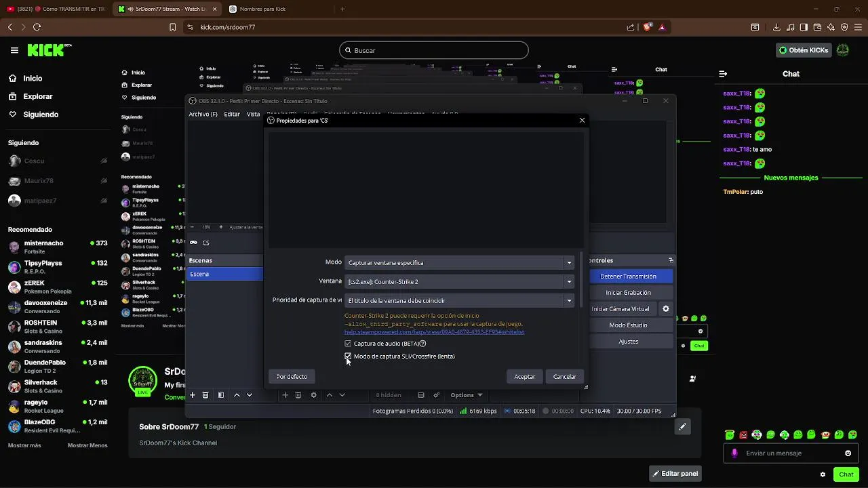The width and height of the screenshot is (868, 488).
Task: Open Virtual Camera settings gear
Action: (666, 309)
